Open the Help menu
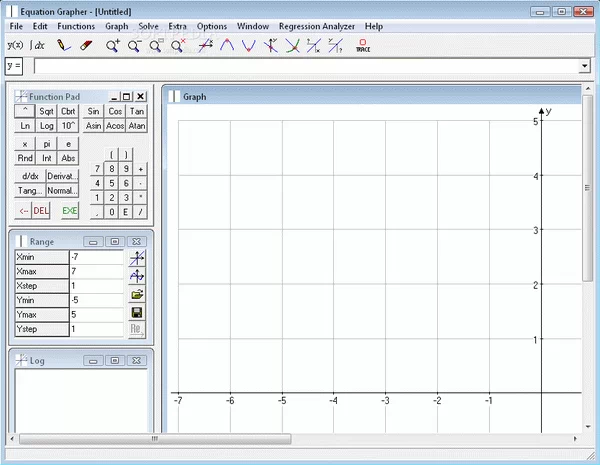Screen dimensions: 600x465 click(374, 26)
